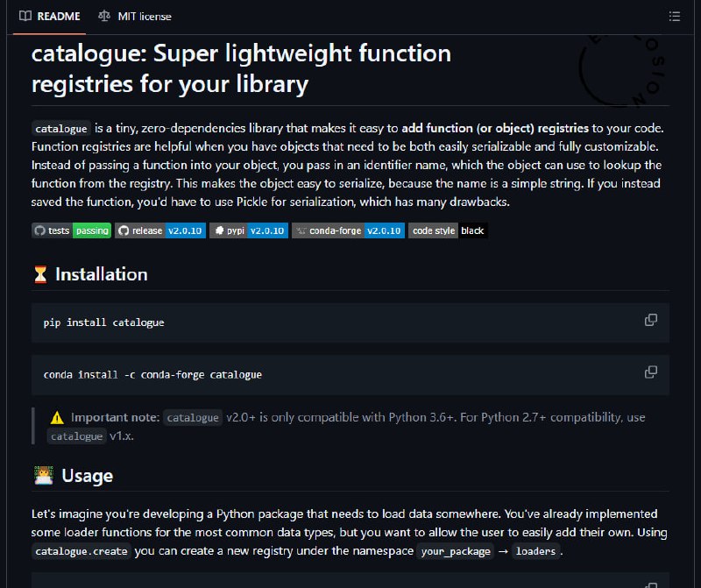Switch to the MIT license tab
The width and height of the screenshot is (701, 588).
point(135,17)
